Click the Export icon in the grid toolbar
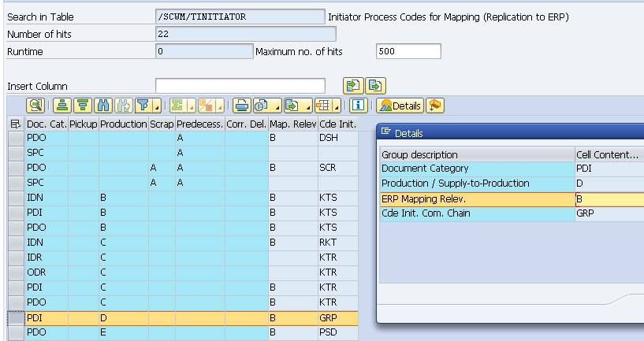Image resolution: width=644 pixels, height=341 pixels. tap(291, 106)
